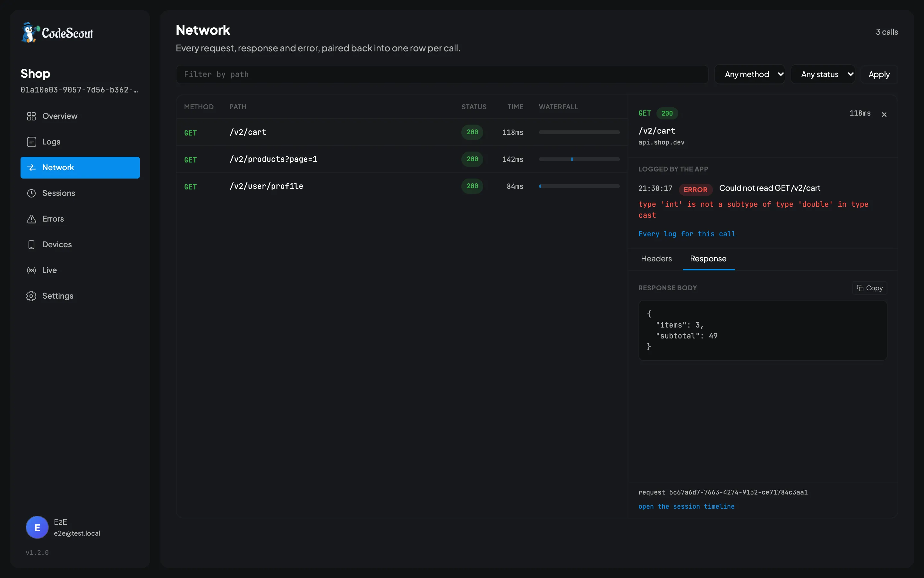The image size is (924, 578).
Task: Open the Overview grid icon
Action: (31, 116)
